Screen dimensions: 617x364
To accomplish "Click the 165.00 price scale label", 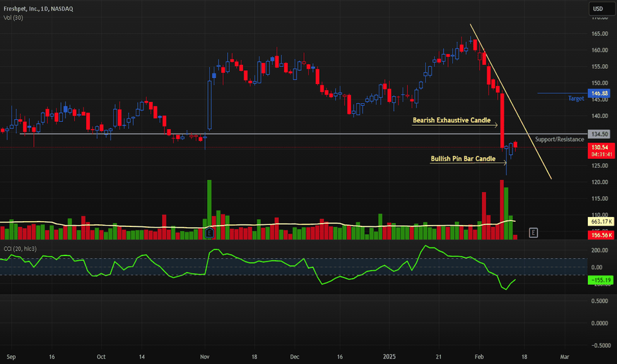I will tap(599, 34).
